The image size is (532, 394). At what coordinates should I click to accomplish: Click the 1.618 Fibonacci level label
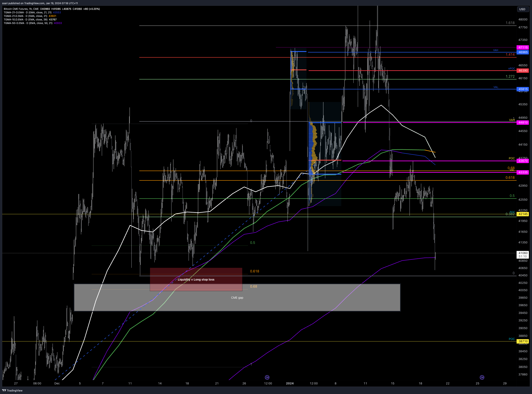tap(510, 23)
